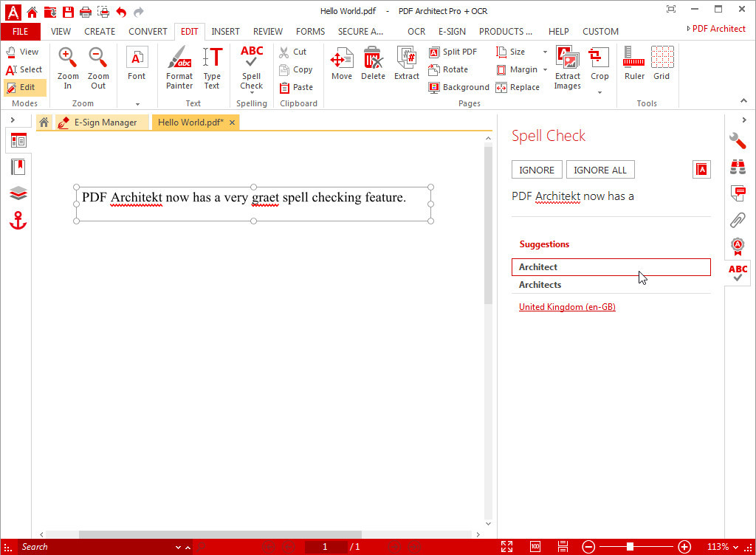
Task: Select the Type Text tool
Action: click(x=213, y=66)
